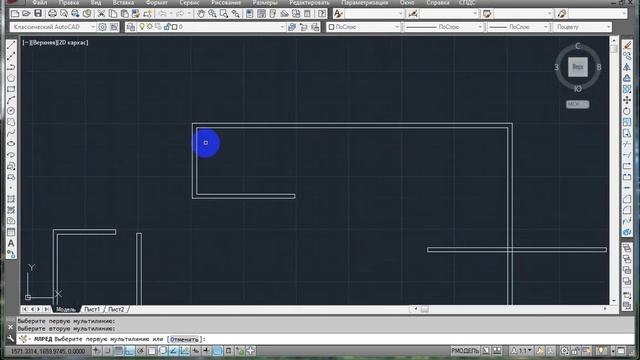Save the drawing with the floppy disk icon
Screen dimensions: 640x360
(38, 13)
